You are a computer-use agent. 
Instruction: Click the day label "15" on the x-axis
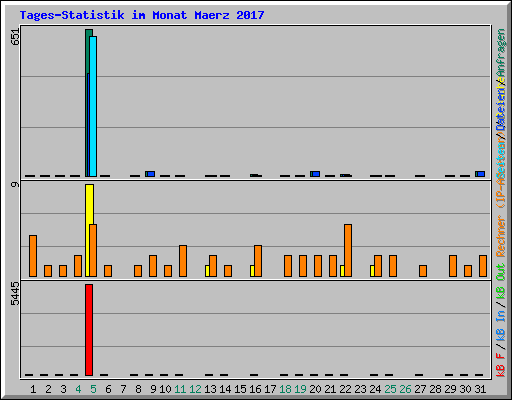[240, 389]
